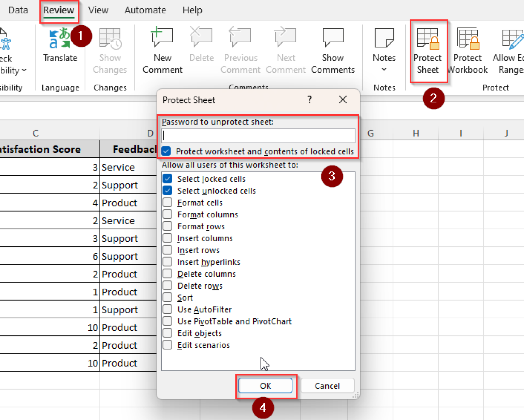
Task: Open the Help menu
Action: tap(192, 10)
